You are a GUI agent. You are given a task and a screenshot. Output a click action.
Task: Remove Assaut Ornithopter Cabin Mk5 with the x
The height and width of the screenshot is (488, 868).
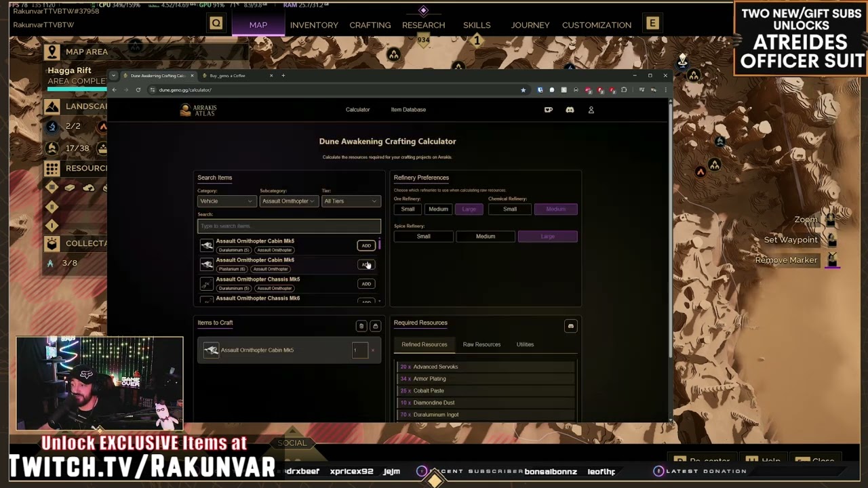(x=372, y=350)
